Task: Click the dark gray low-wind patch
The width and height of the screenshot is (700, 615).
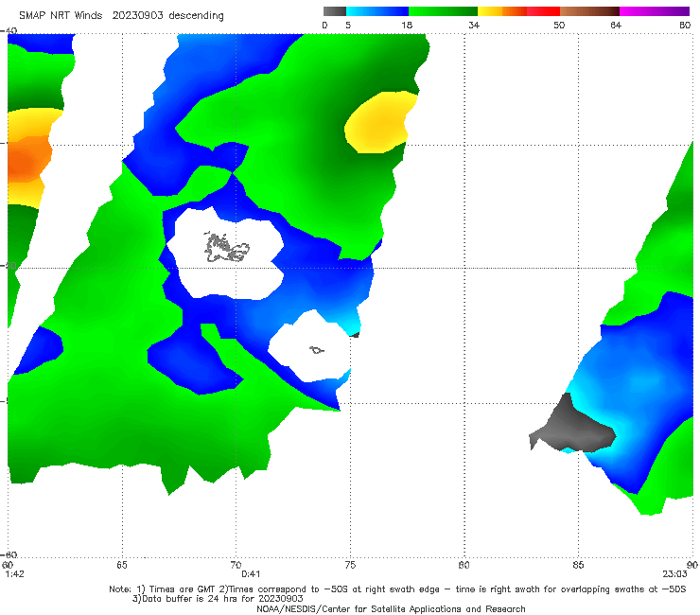Action: [576, 428]
